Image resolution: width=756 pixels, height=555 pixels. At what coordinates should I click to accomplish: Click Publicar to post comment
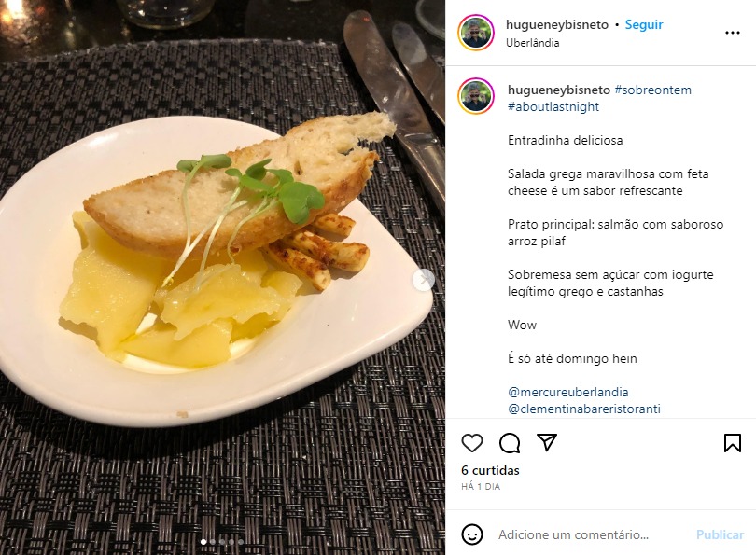(x=720, y=534)
